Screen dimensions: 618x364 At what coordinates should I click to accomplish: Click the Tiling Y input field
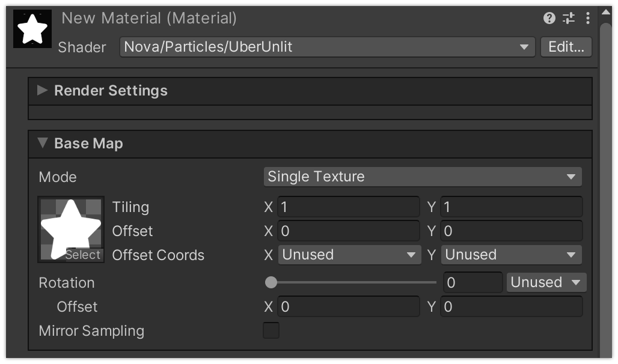tap(511, 207)
